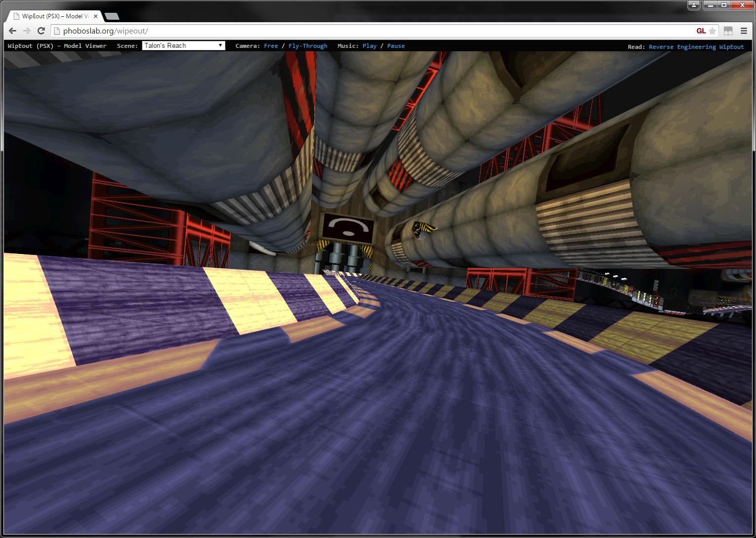Close the WipEout (PSX) tab

coord(96,16)
